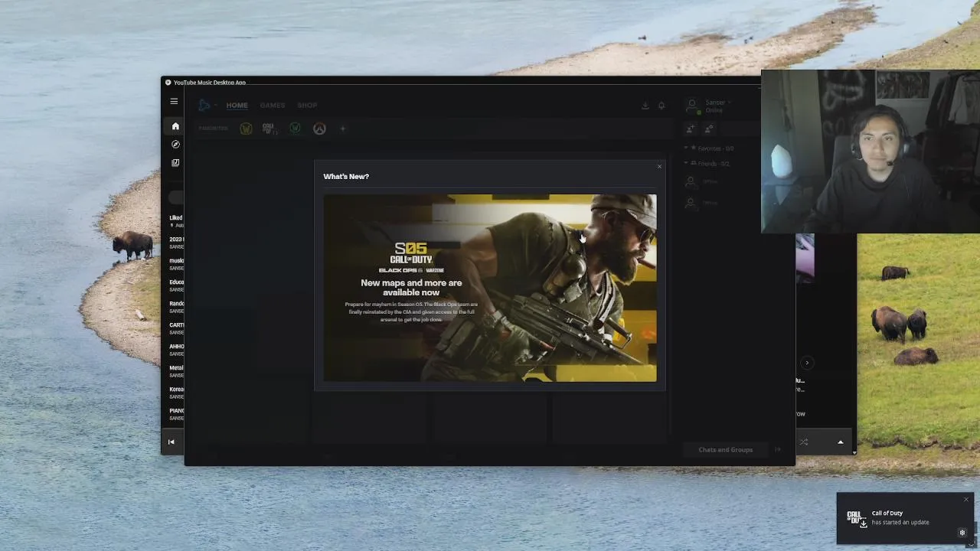This screenshot has width=980, height=551.
Task: Open the 2023 playlist in sidebar
Action: [x=176, y=243]
